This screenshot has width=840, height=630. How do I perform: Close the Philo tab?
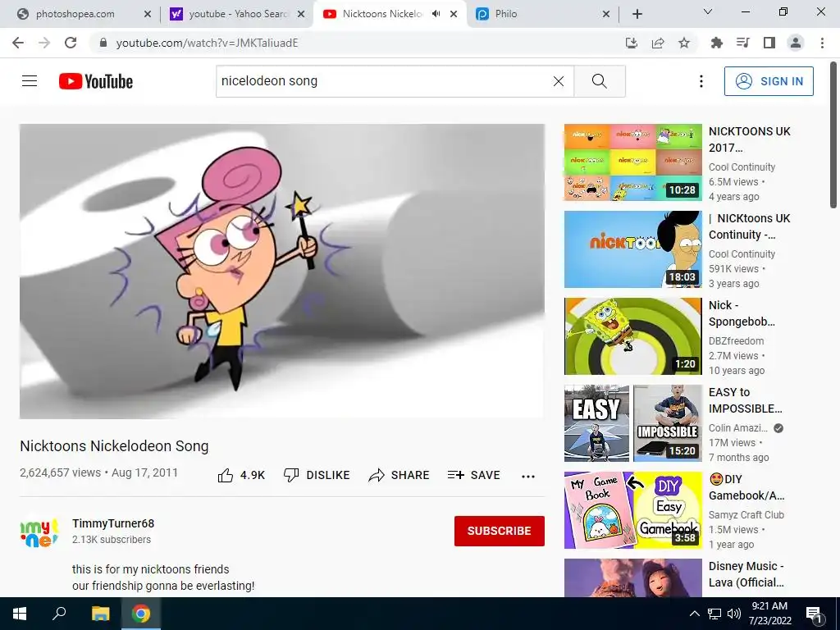tap(606, 14)
